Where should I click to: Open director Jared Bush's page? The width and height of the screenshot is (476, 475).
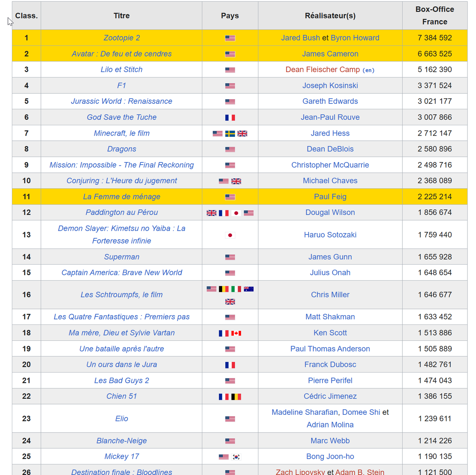coord(300,38)
